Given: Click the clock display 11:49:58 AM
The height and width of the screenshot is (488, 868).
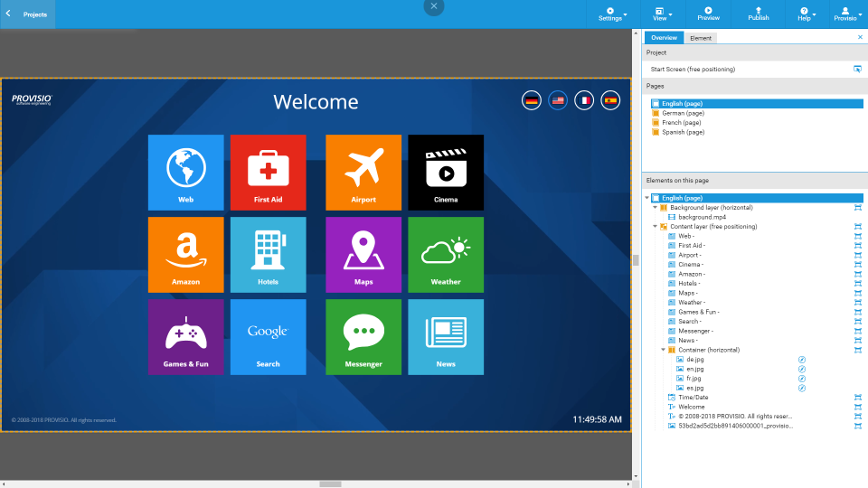Looking at the screenshot, I should [x=597, y=419].
